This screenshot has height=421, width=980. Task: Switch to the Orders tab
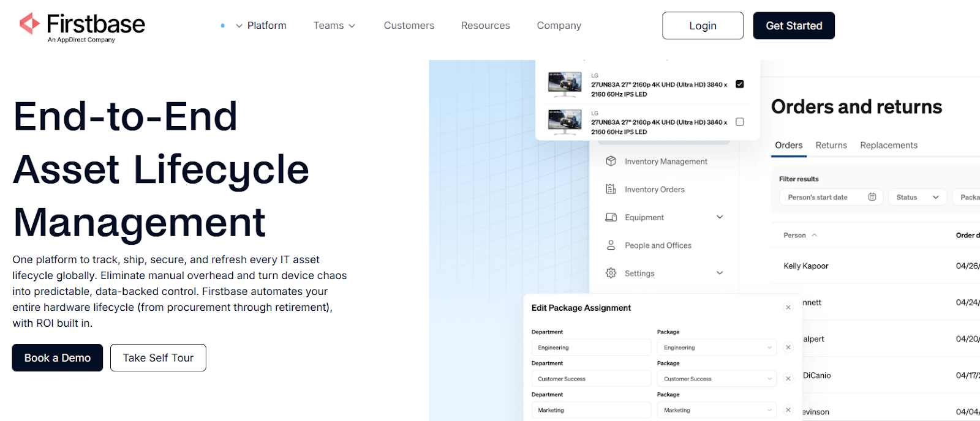788,145
